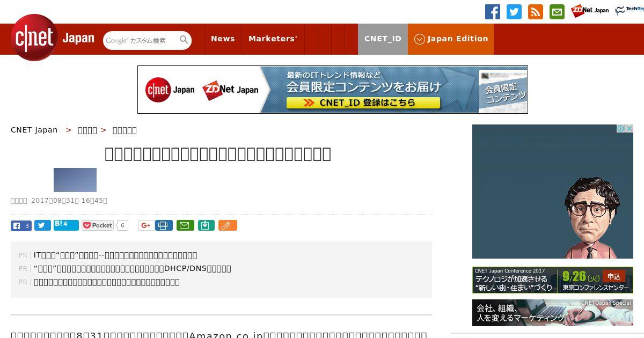Share article on Google+
The image size is (644, 338).
click(145, 225)
